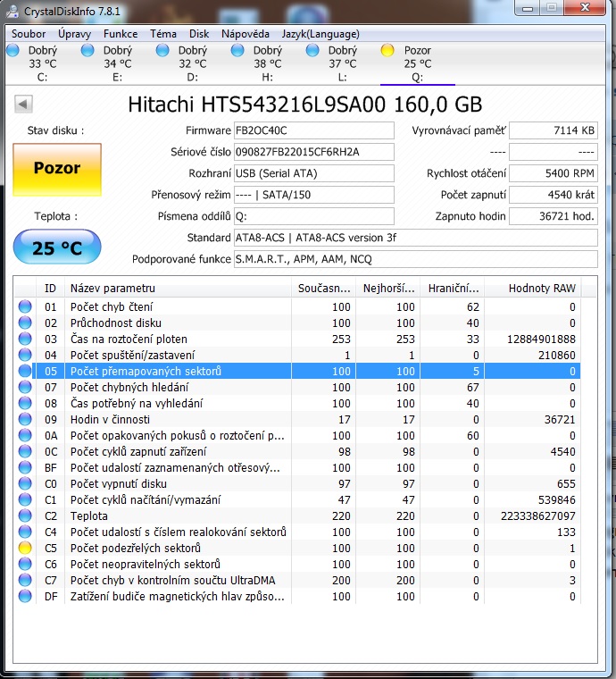
Task: Select drive C: blue status orb
Action: tap(12, 51)
